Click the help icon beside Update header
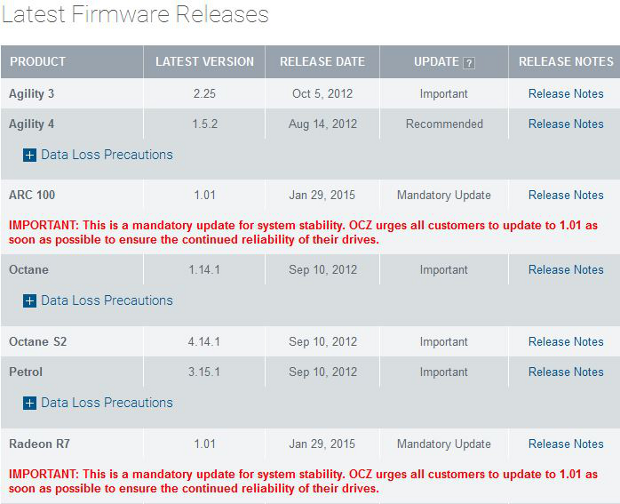 point(469,63)
